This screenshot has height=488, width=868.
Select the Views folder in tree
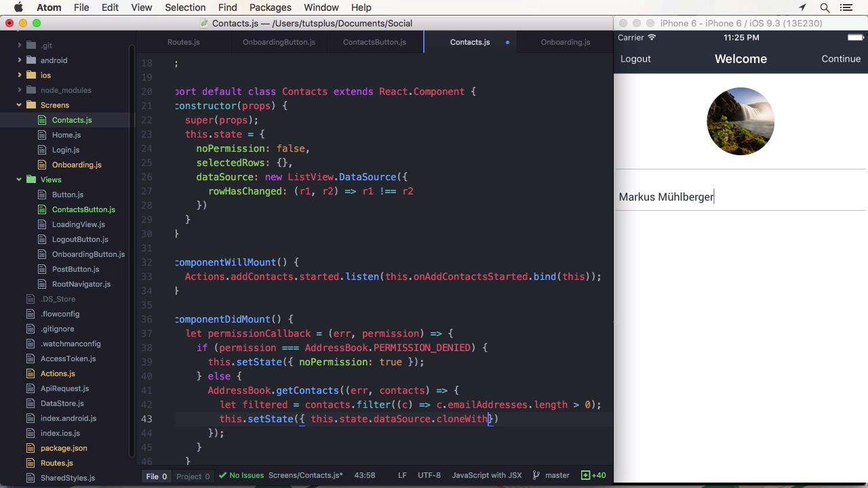point(51,180)
